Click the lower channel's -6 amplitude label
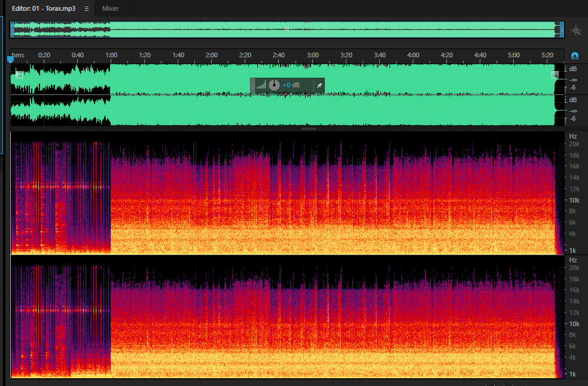This screenshot has width=588, height=386. 572,119
